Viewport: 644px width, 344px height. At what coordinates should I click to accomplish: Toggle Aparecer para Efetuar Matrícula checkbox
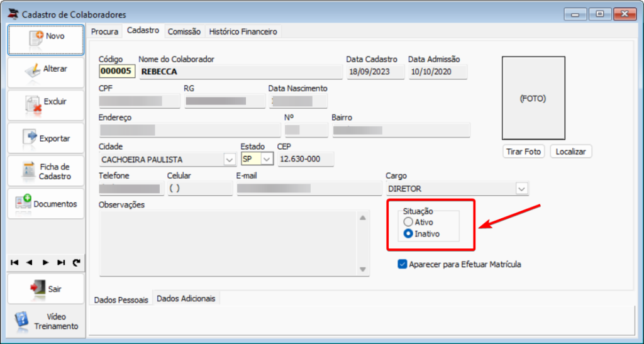point(402,264)
